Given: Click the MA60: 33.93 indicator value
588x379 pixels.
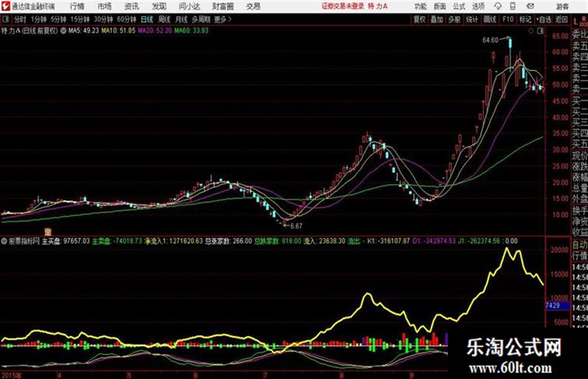Looking at the screenshot, I should point(191,30).
